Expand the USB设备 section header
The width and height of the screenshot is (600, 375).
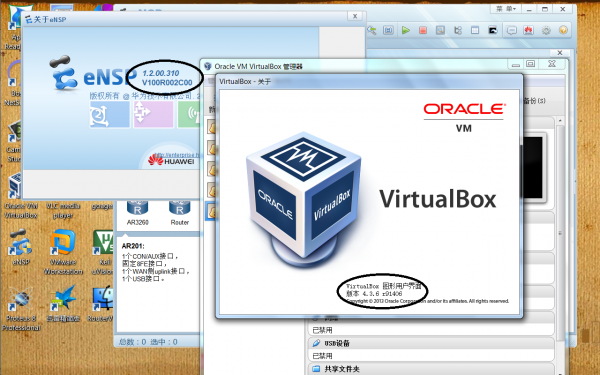[431, 343]
